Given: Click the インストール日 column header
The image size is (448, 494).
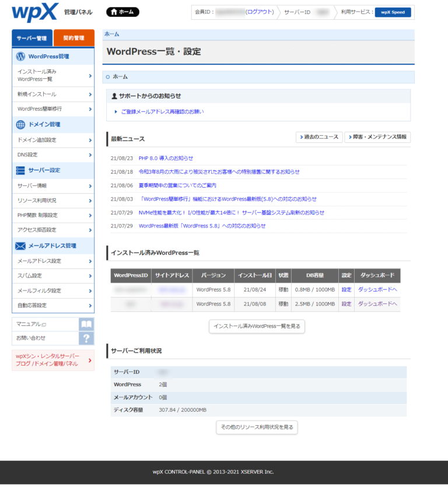Looking at the screenshot, I should pos(254,275).
